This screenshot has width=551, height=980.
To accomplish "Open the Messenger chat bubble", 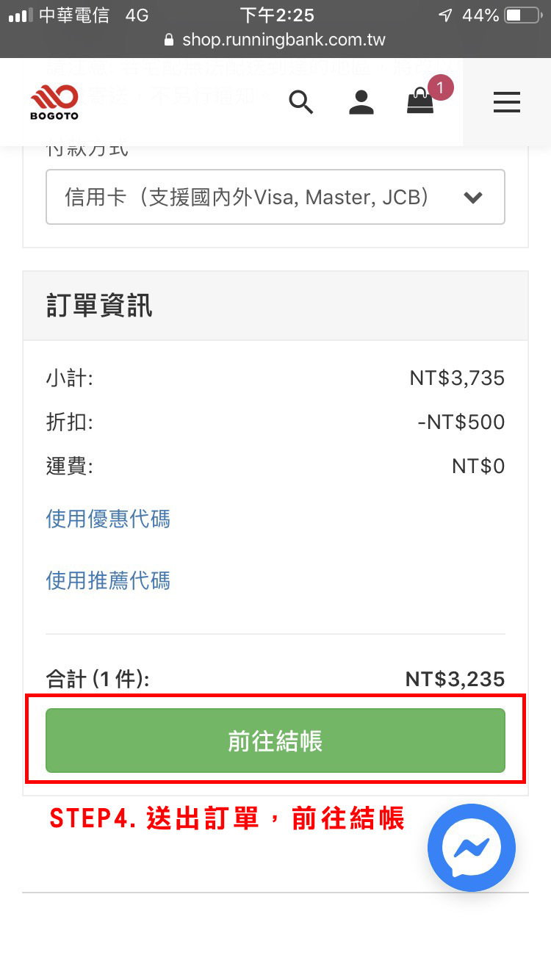I will pos(472,848).
